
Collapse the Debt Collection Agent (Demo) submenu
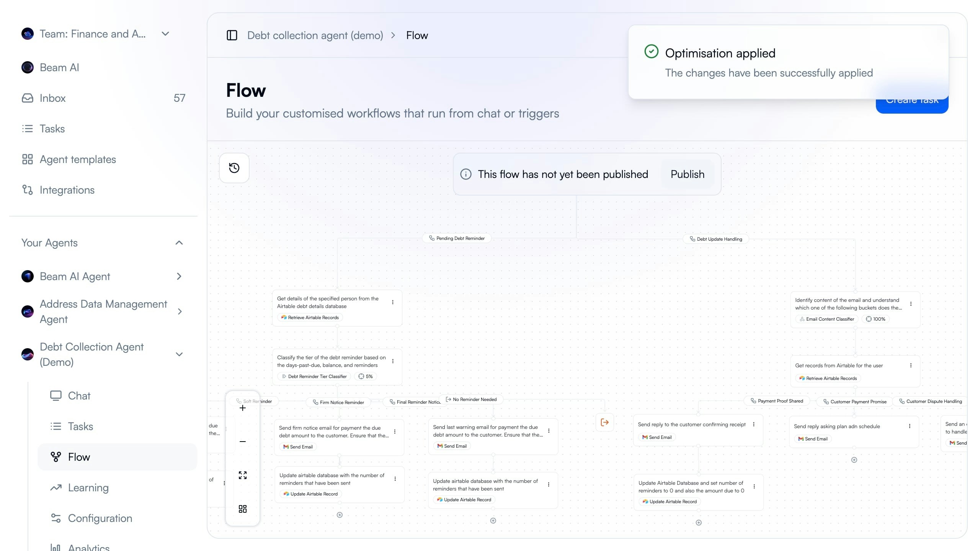click(x=179, y=354)
